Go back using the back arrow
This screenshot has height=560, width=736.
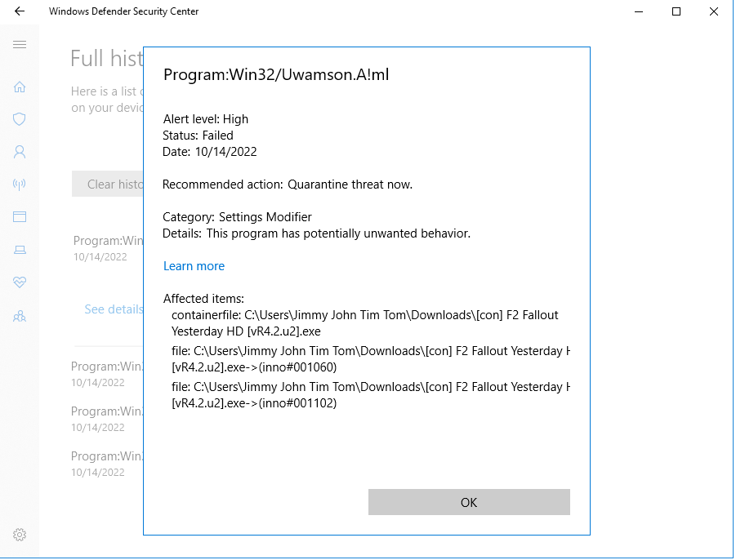[x=20, y=11]
